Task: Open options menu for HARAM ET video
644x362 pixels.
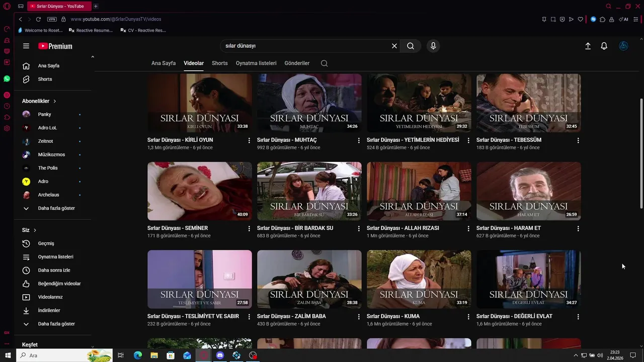Action: coord(578,228)
